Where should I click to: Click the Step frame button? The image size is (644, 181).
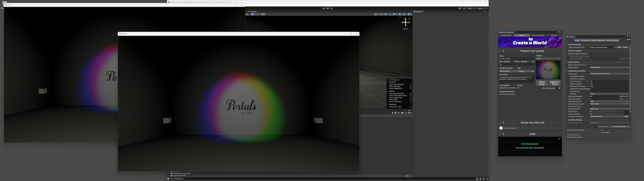(x=332, y=8)
